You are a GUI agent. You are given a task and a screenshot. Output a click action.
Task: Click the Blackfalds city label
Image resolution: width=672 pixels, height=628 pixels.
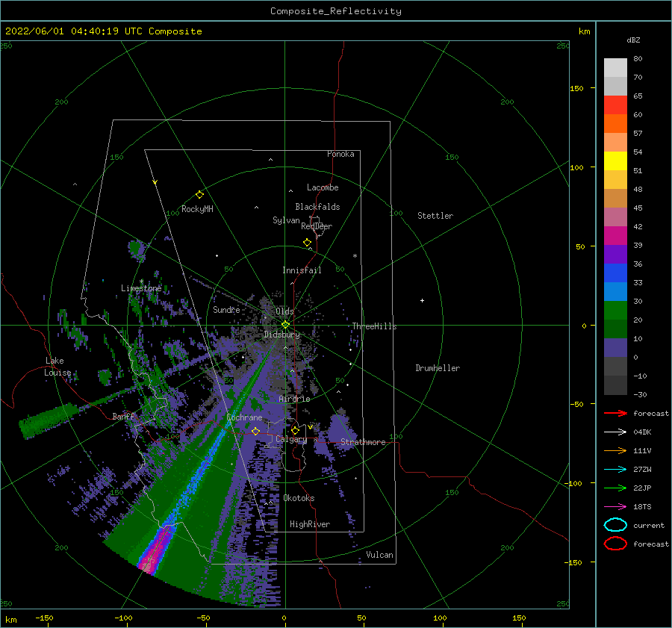[x=317, y=207]
